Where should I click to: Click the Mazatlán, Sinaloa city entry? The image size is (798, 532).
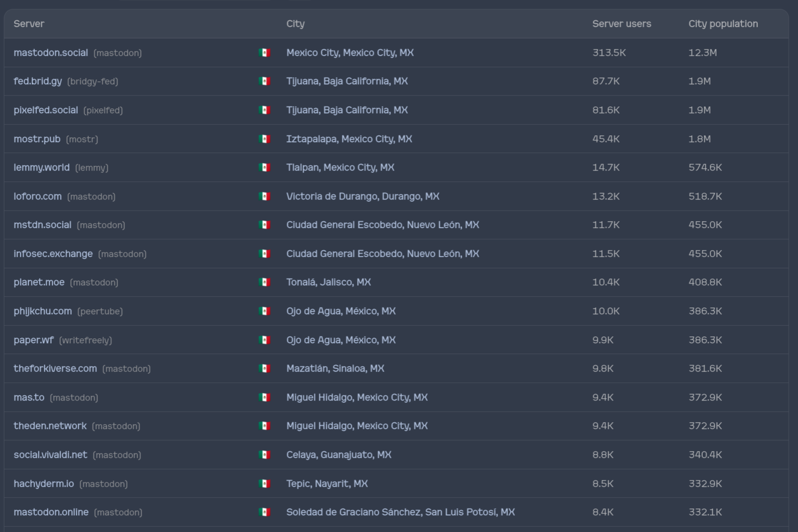click(x=335, y=368)
